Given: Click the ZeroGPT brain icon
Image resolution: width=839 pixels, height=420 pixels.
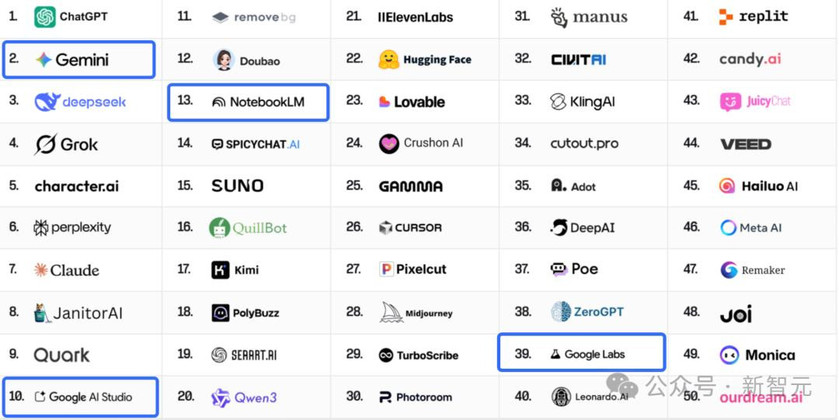Looking at the screenshot, I should [x=561, y=312].
